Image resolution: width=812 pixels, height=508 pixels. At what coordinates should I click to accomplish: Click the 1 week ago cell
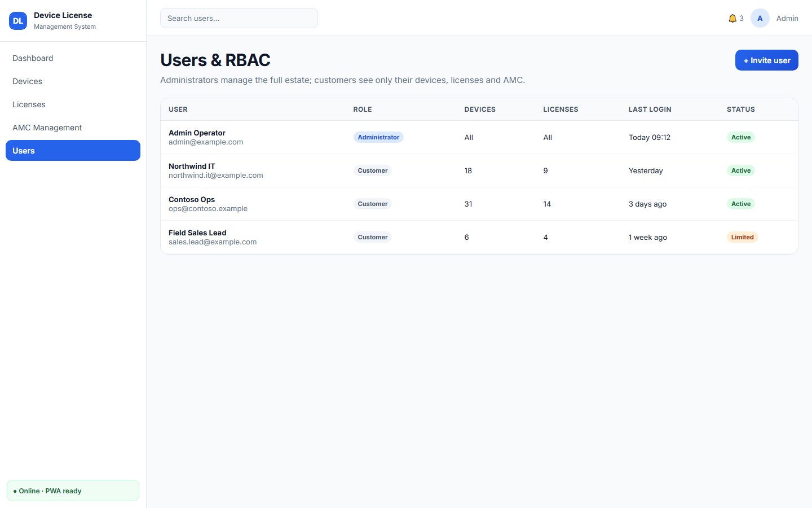648,238
